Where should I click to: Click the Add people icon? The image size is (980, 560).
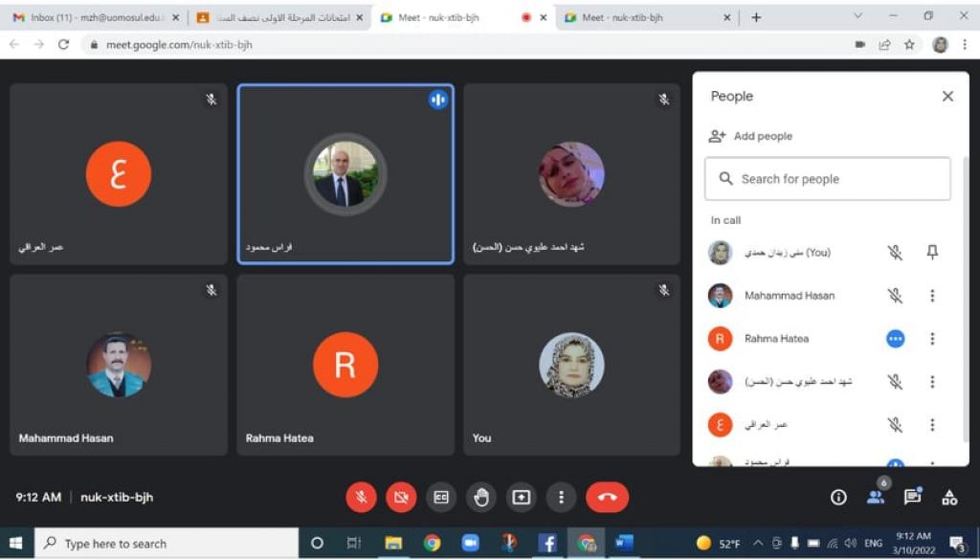(x=717, y=136)
